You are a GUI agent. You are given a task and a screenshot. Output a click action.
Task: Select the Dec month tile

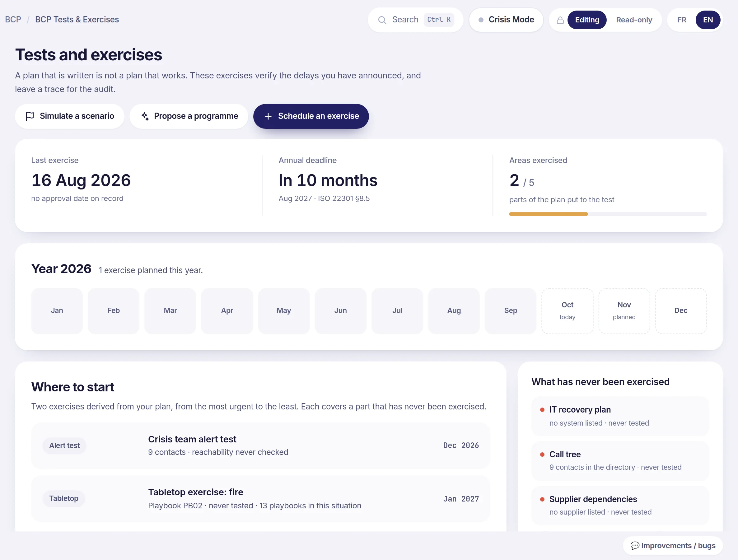point(681,311)
